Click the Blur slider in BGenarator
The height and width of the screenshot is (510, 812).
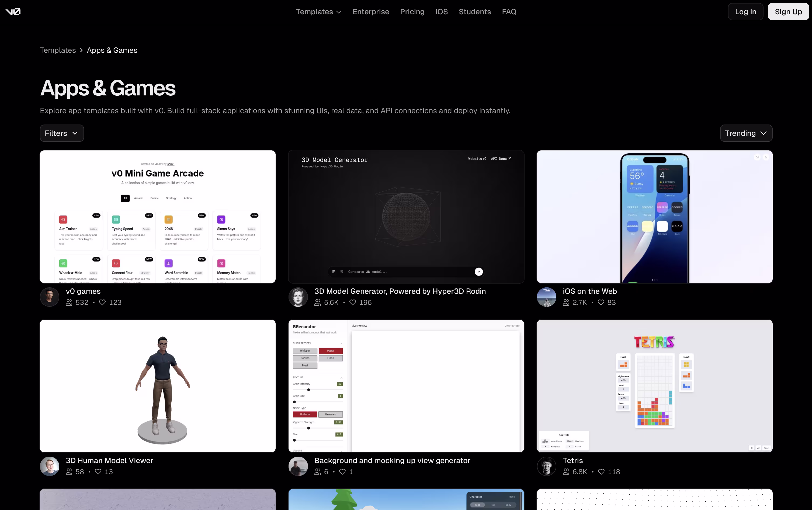[x=318, y=440]
